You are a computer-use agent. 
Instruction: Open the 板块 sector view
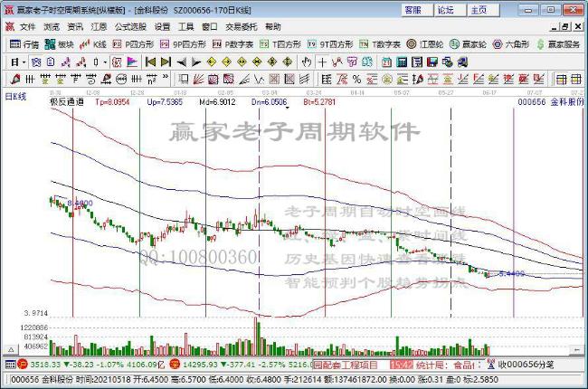59,44
